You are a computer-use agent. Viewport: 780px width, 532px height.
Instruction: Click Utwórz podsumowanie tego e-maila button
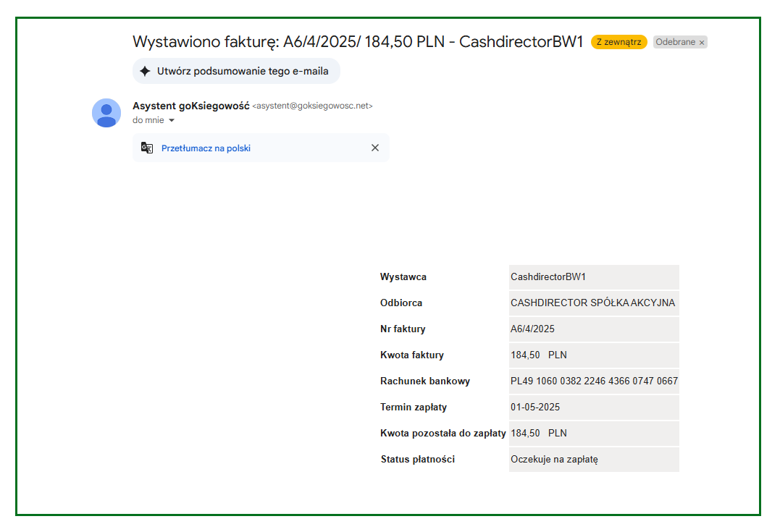click(x=236, y=71)
